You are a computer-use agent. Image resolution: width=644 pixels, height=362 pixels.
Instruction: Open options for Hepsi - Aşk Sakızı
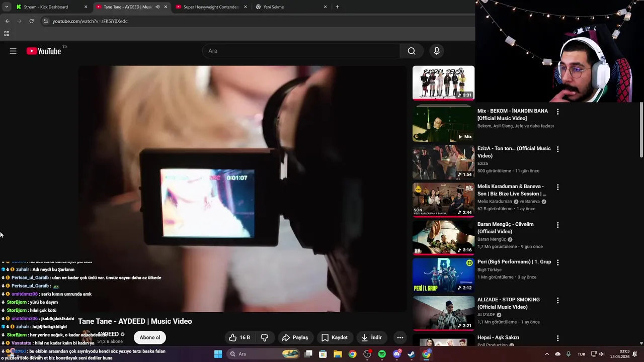[x=557, y=338]
